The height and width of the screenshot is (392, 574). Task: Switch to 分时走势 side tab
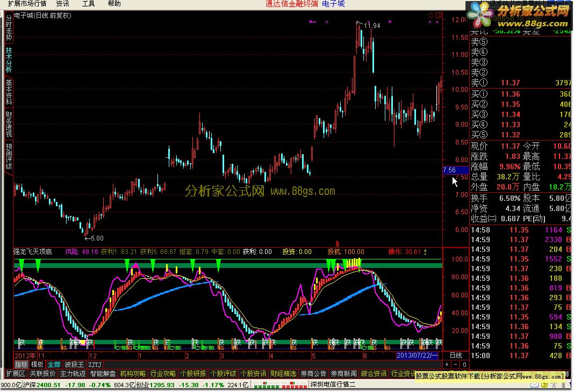tap(9, 28)
